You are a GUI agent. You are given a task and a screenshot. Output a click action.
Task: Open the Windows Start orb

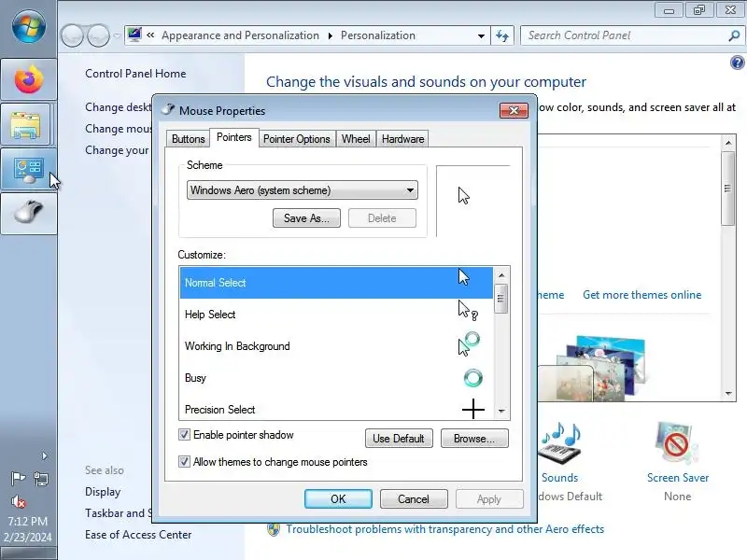[x=29, y=27]
